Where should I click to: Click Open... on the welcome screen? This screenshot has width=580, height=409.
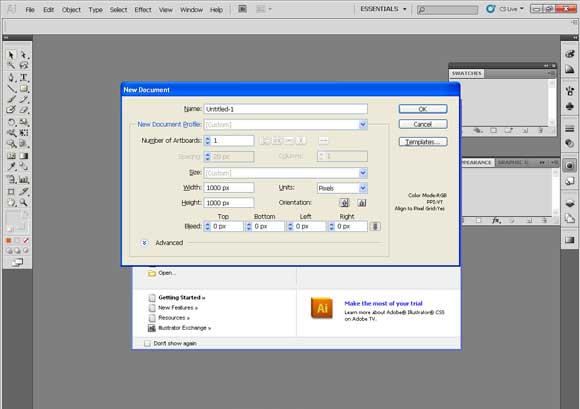point(167,273)
